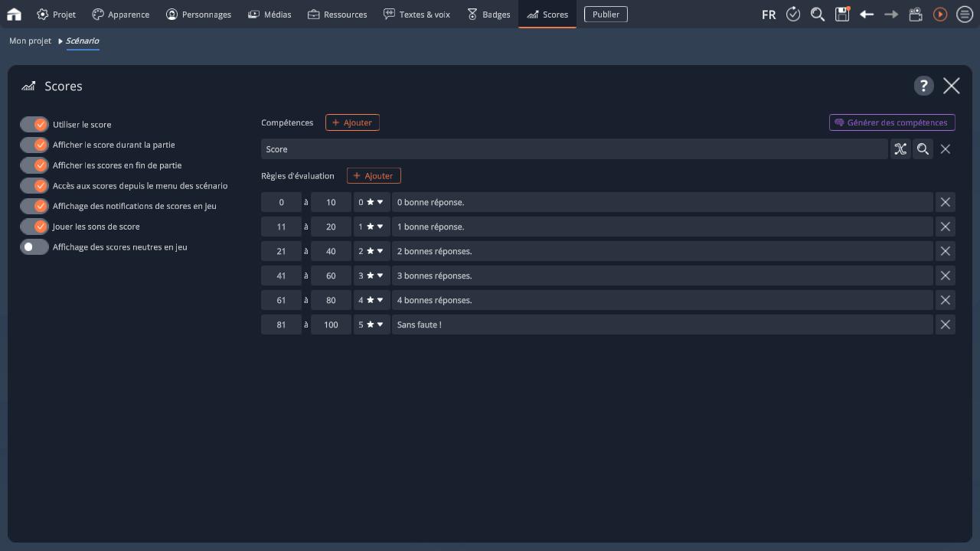Delete the '2 bonnes réponses.' rule

946,251
